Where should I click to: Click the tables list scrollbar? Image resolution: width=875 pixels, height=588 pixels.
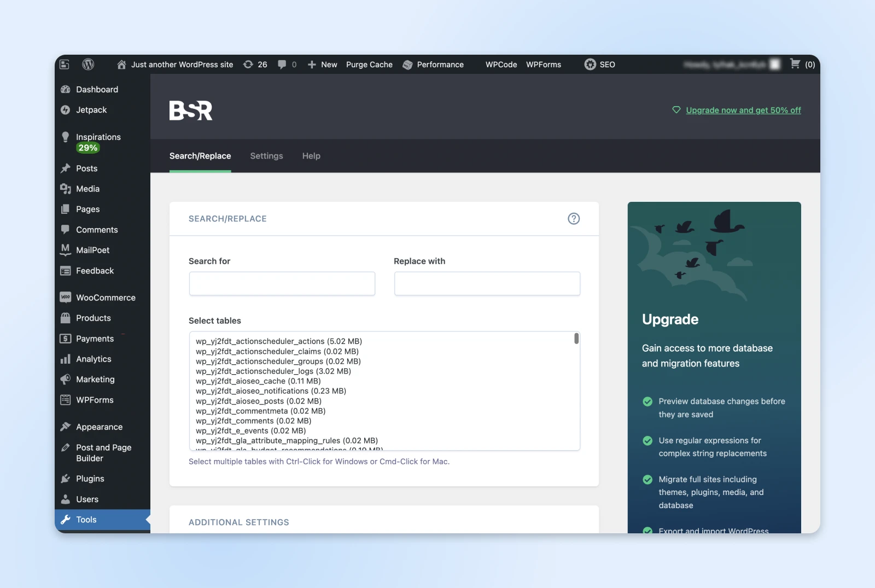click(x=576, y=339)
